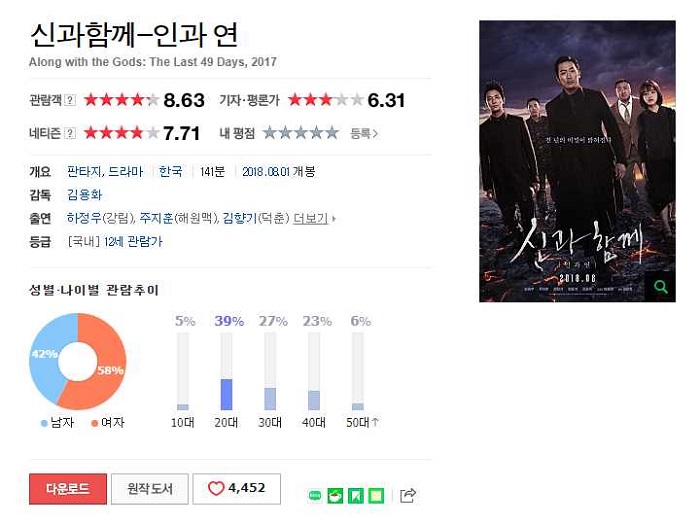Screen dimensions: 700x524
Task: Click the heart icon showing 4,452 likes
Action: click(216, 488)
